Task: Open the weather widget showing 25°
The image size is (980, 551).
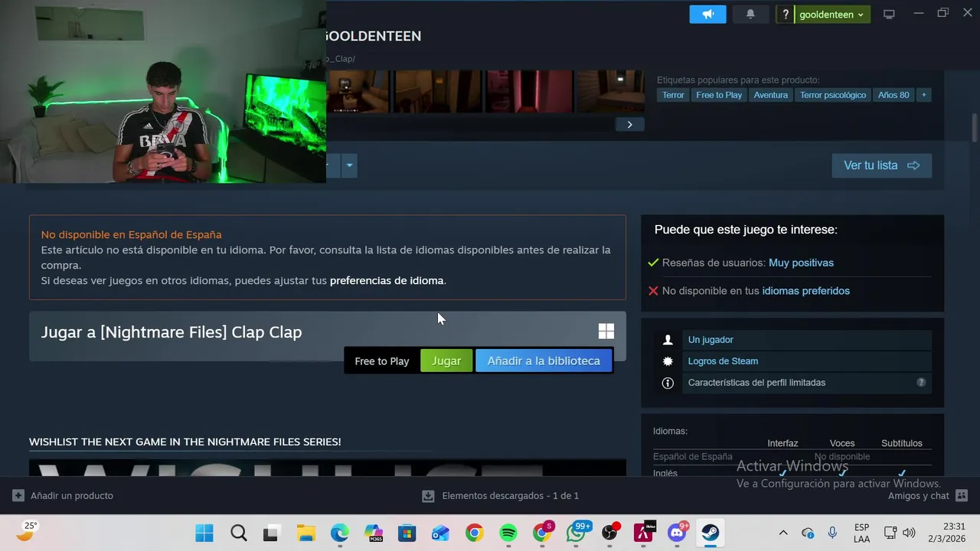Action: click(28, 532)
